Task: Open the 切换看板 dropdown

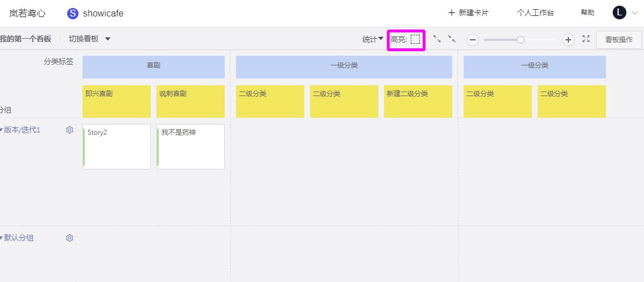Action: 89,39
